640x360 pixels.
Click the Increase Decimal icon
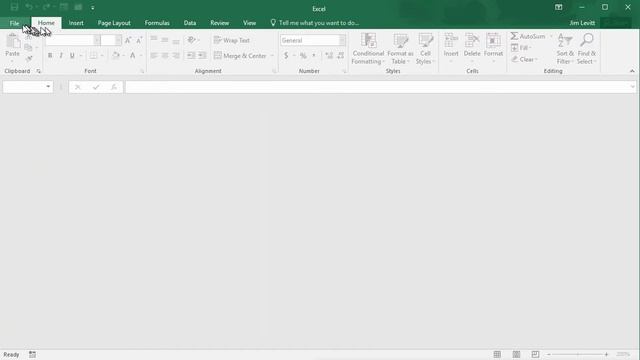point(329,56)
